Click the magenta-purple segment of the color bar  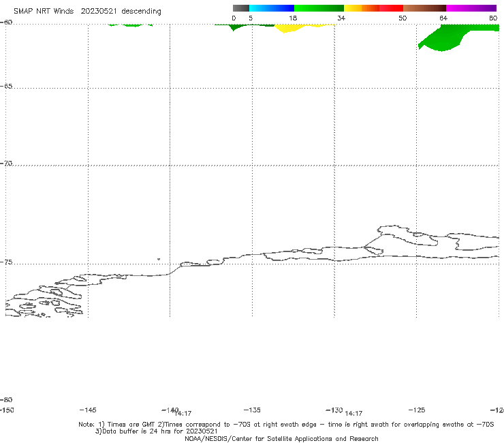[x=471, y=8]
